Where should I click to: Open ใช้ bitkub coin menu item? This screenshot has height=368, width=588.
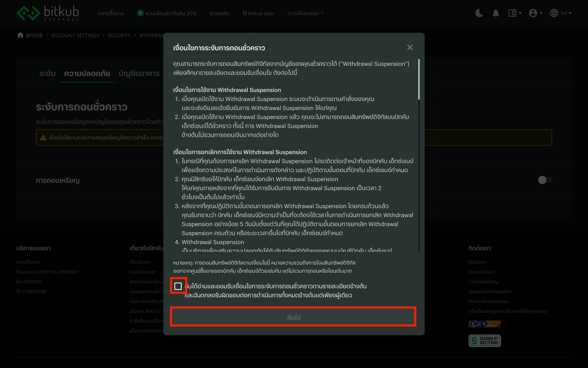[x=258, y=13]
